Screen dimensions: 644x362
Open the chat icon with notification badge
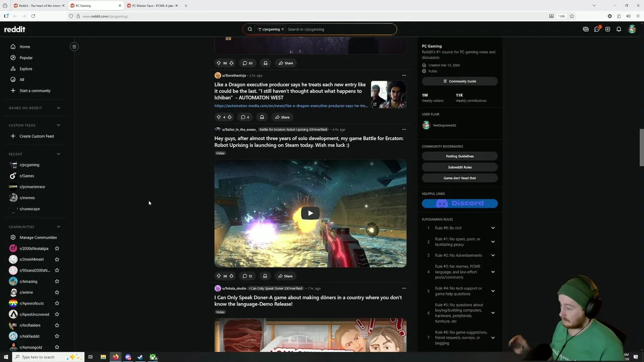(597, 29)
